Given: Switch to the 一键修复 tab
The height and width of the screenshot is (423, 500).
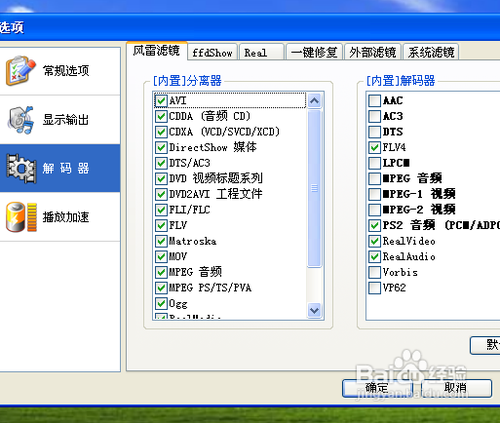Looking at the screenshot, I should (x=314, y=52).
